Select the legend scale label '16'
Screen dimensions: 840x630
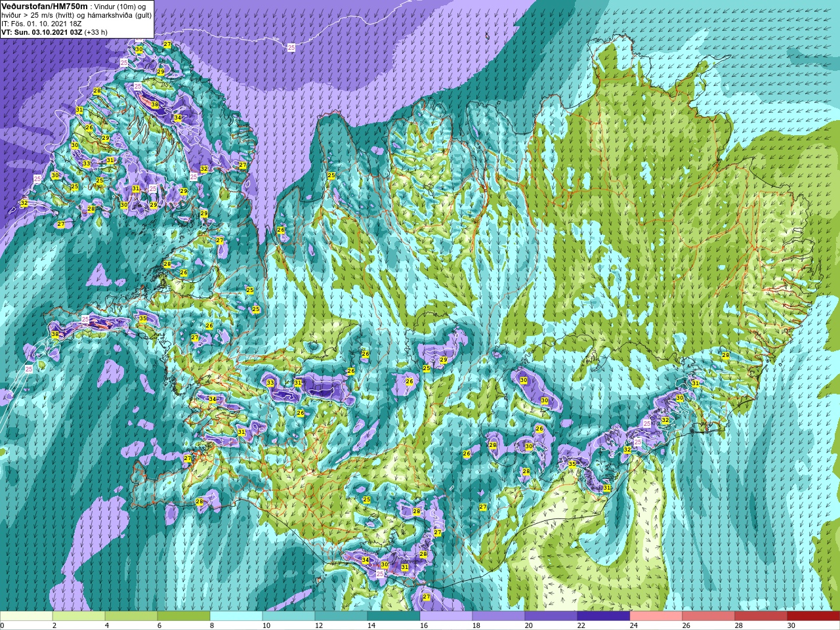click(424, 625)
